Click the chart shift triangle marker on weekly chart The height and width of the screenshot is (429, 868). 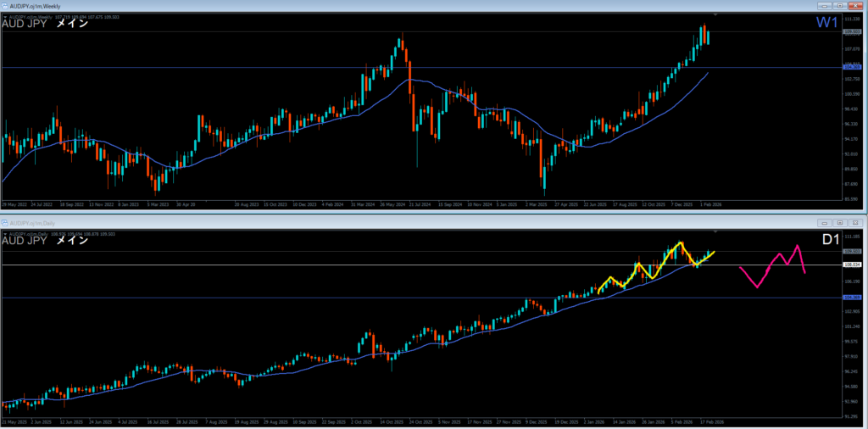click(x=716, y=15)
